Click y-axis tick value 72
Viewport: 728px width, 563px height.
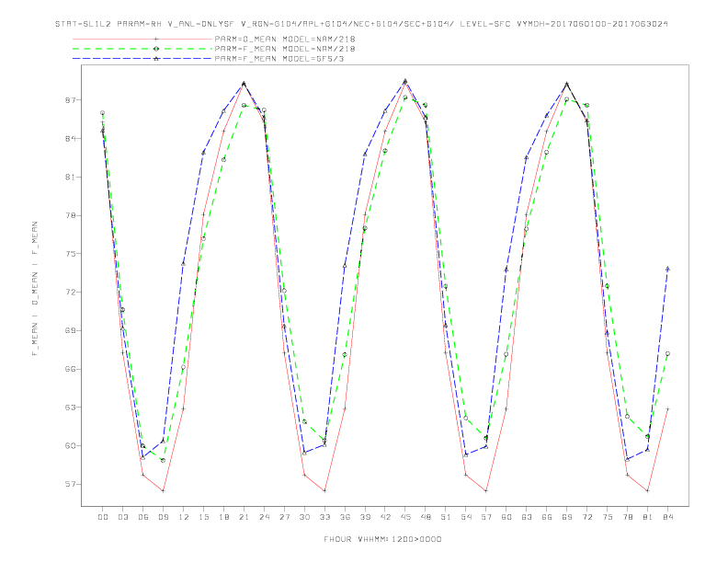tap(70, 293)
